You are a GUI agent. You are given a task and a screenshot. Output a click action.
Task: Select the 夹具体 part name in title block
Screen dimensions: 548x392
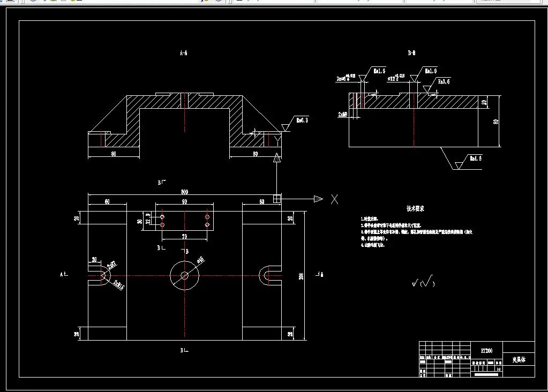coord(519,359)
